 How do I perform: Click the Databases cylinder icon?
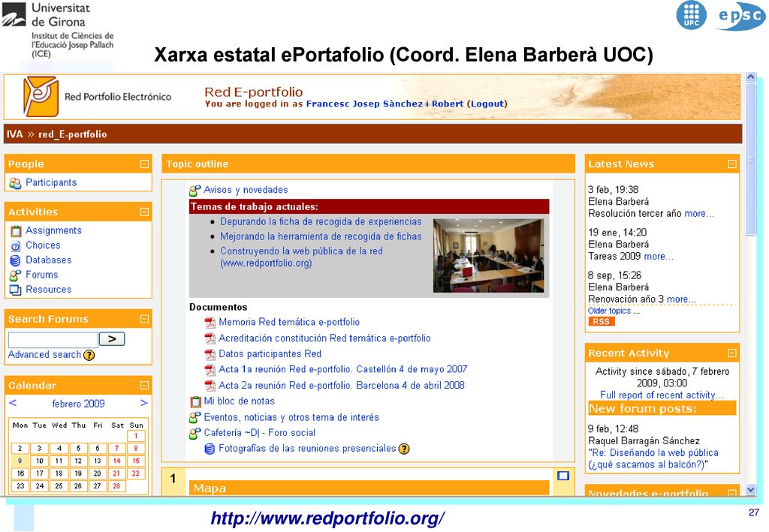(x=16, y=260)
